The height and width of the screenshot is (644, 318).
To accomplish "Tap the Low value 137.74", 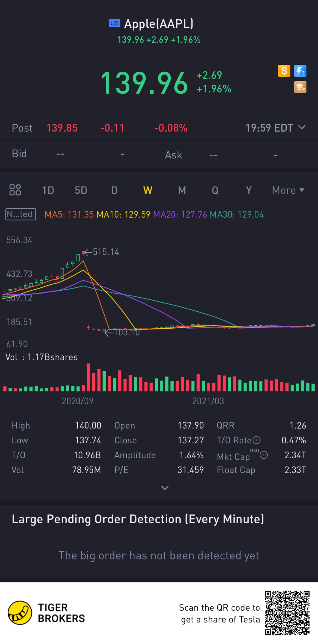I will pos(88,440).
